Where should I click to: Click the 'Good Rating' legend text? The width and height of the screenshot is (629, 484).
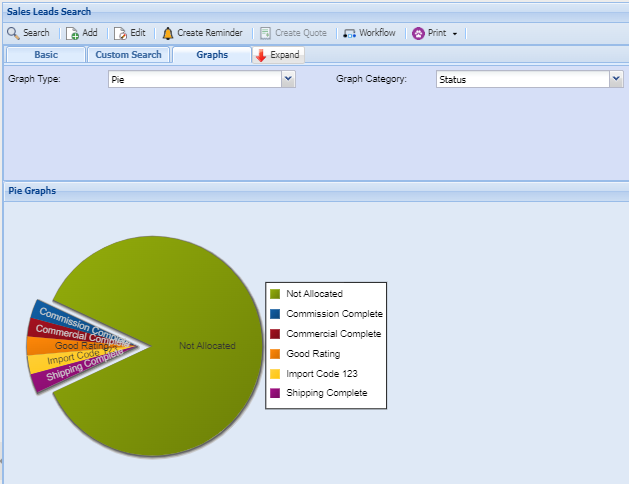(x=313, y=354)
